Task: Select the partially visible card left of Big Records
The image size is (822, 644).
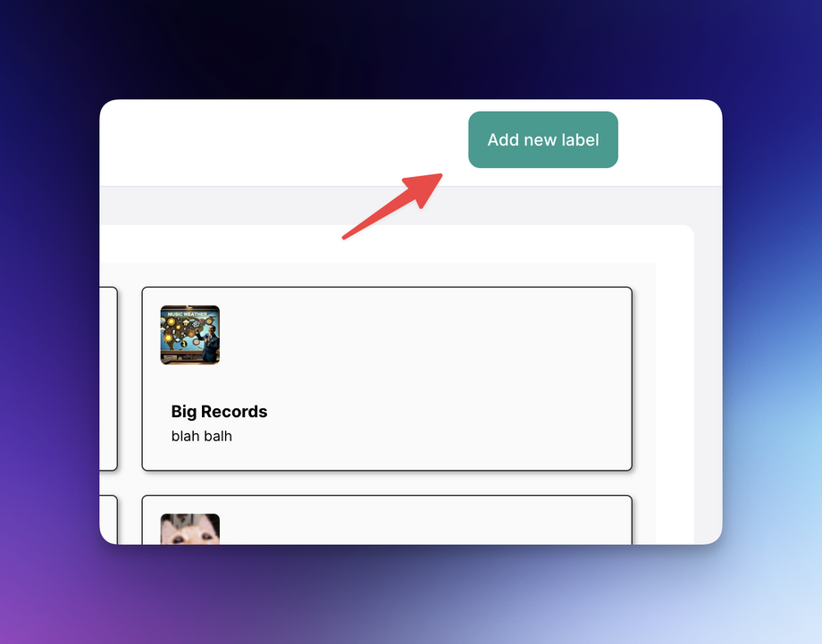Action: click(108, 379)
